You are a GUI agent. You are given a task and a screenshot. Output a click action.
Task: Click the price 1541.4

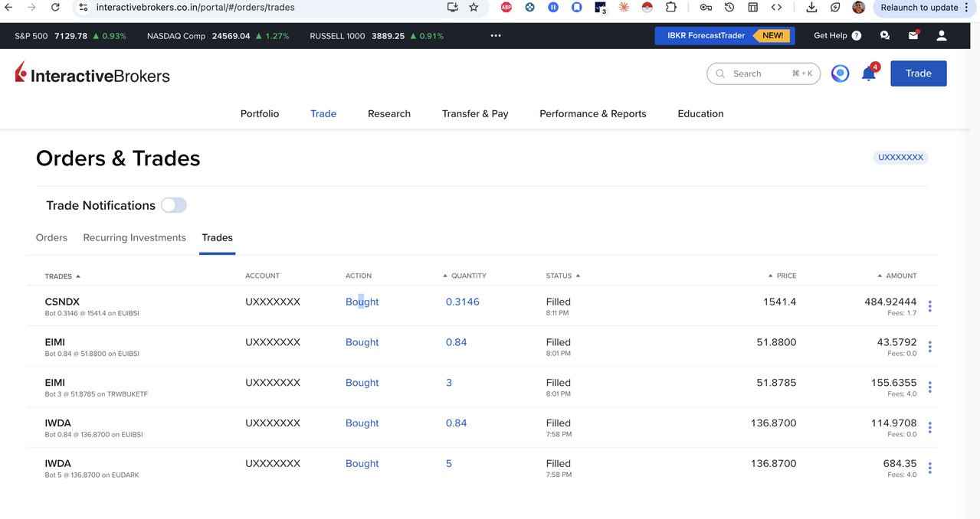tap(779, 302)
